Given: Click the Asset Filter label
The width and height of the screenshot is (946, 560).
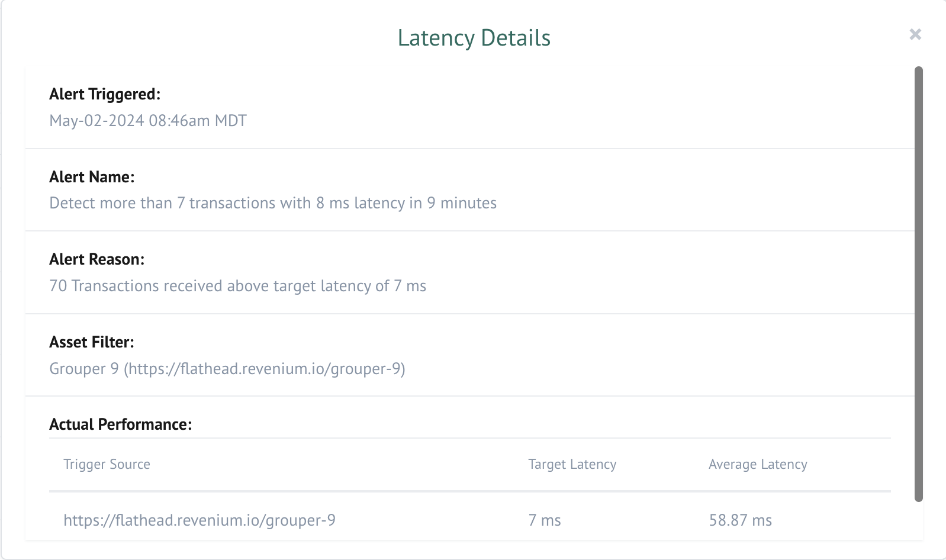Looking at the screenshot, I should [92, 342].
